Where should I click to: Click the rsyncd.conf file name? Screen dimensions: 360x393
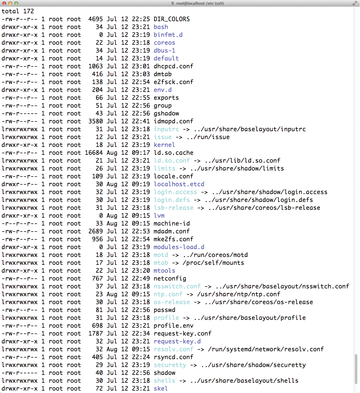pos(173,357)
